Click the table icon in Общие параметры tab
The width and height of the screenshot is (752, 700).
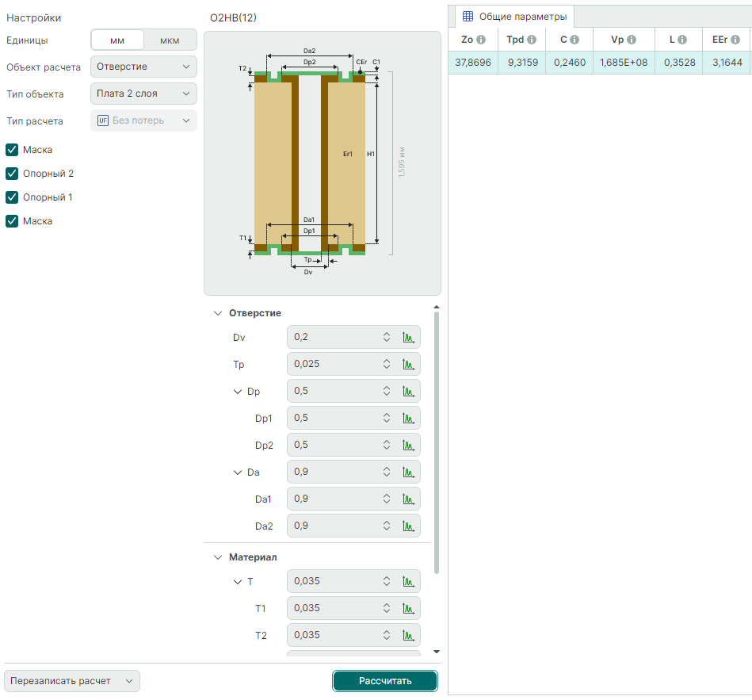coord(468,17)
